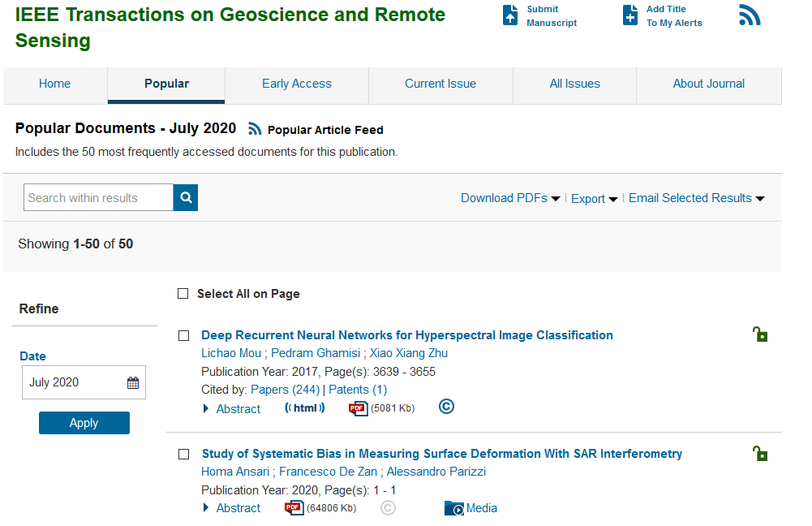
Task: Open the RSS feed icon in header
Action: pyautogui.click(x=750, y=15)
